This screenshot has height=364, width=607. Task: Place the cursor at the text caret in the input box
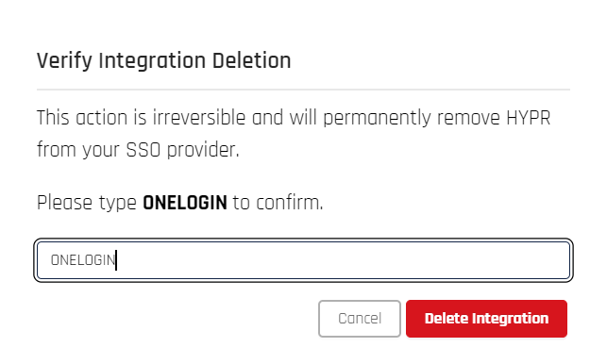(x=116, y=260)
